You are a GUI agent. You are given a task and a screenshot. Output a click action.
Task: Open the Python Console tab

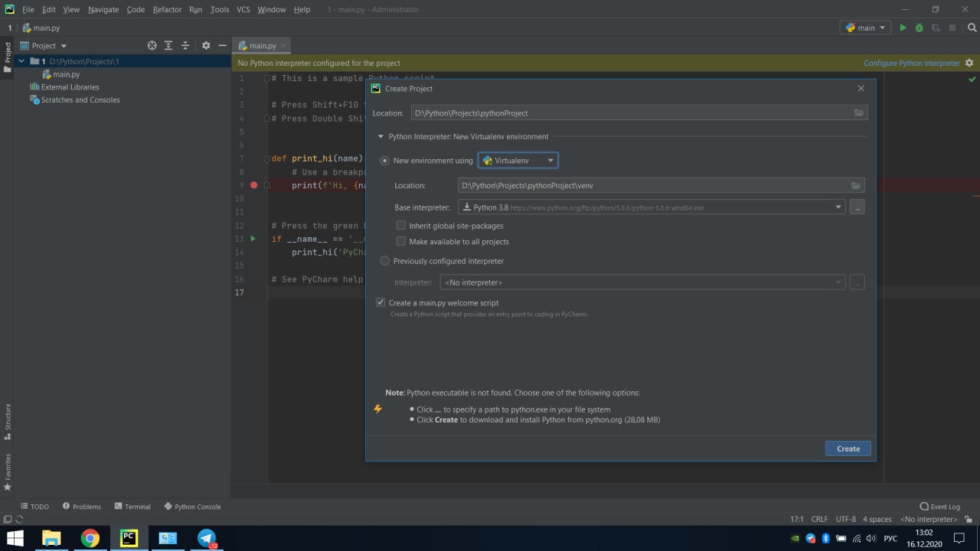tap(192, 507)
